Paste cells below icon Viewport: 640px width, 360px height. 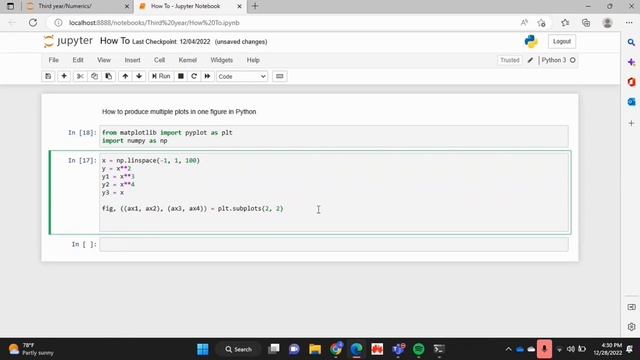pyautogui.click(x=109, y=76)
